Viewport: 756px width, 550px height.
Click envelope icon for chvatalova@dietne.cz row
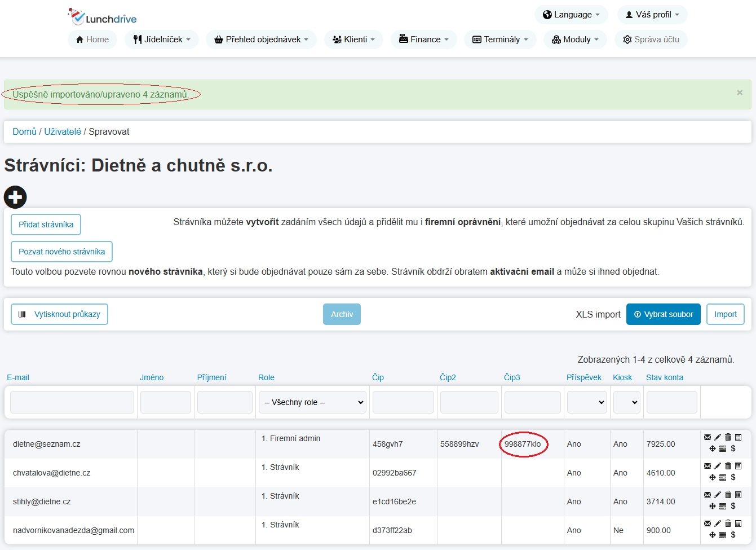708,466
